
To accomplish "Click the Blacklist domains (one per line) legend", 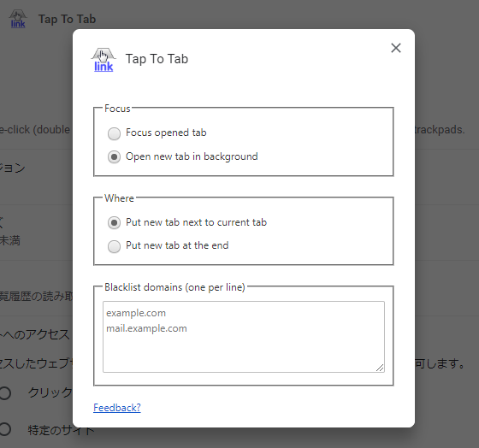I will 174,287.
